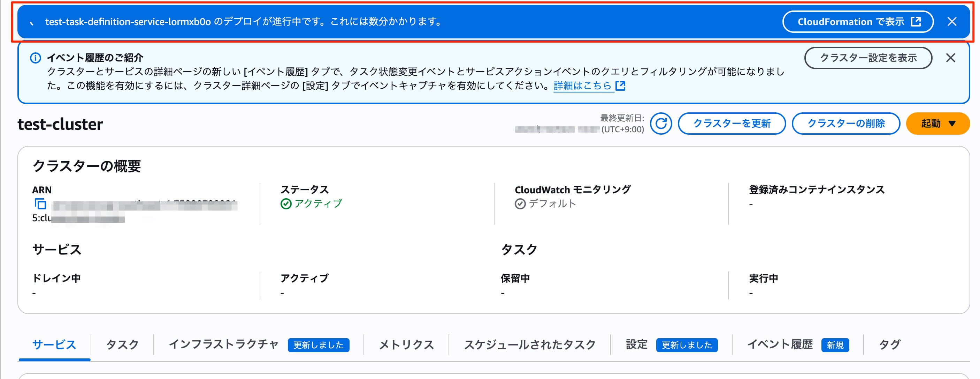Click the デフォルト CloudWatch monitoring check icon
The width and height of the screenshot is (980, 379).
coord(520,204)
